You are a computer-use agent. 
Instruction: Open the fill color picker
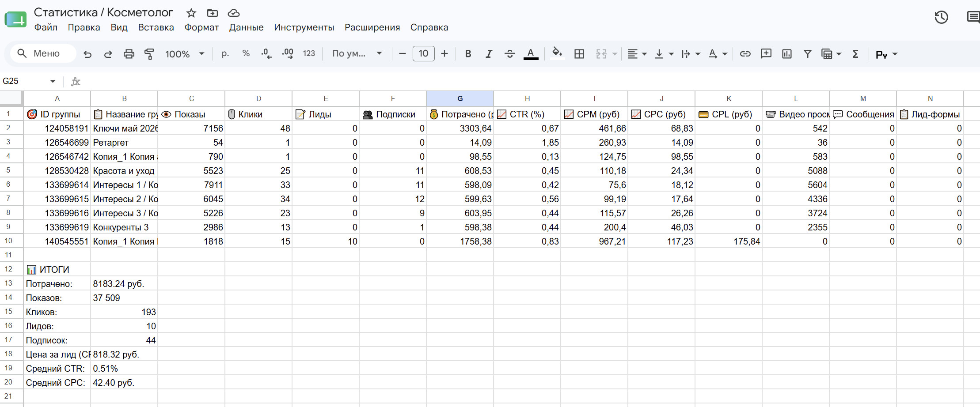pos(557,54)
